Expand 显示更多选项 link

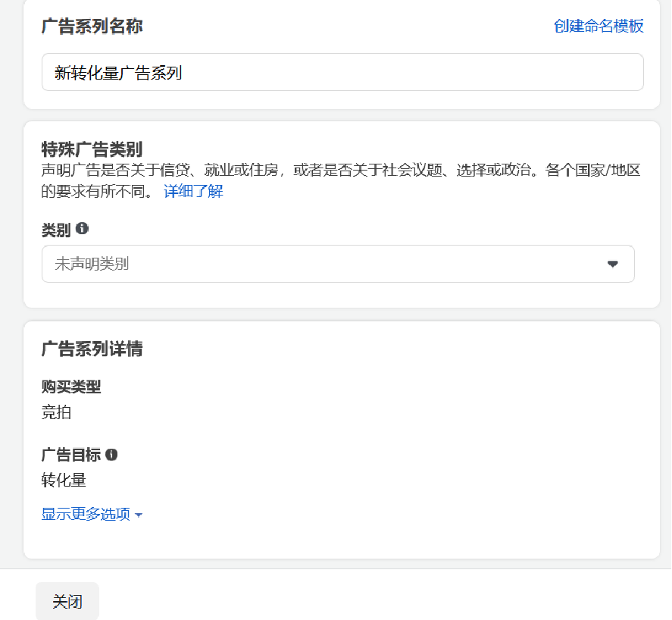tap(92, 514)
